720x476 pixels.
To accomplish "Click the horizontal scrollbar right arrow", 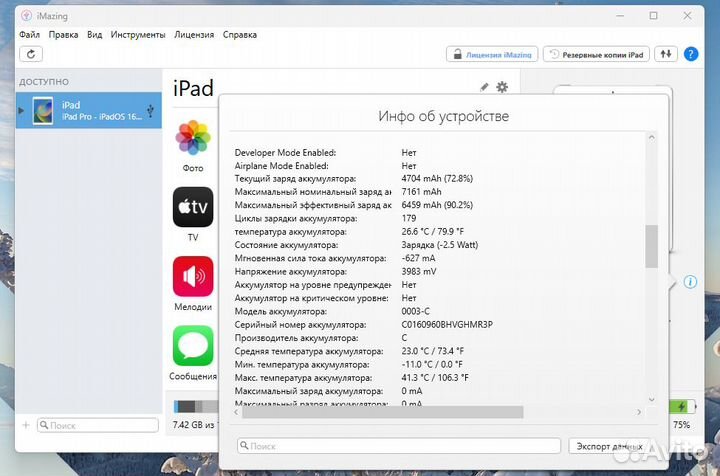I will pyautogui.click(x=639, y=412).
